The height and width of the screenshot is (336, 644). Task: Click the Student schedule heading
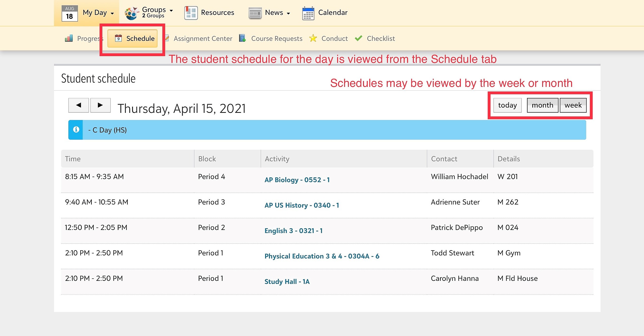(x=98, y=78)
